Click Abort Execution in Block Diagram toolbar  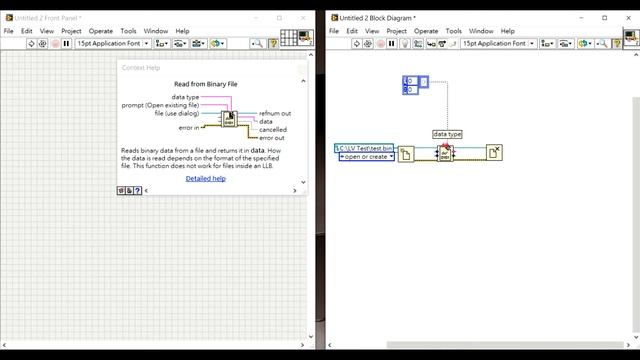coord(380,43)
